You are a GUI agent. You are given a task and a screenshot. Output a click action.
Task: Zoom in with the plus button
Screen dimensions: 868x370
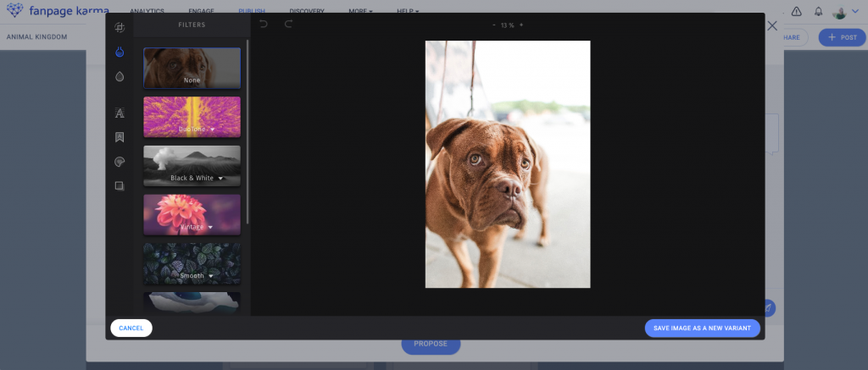point(521,25)
